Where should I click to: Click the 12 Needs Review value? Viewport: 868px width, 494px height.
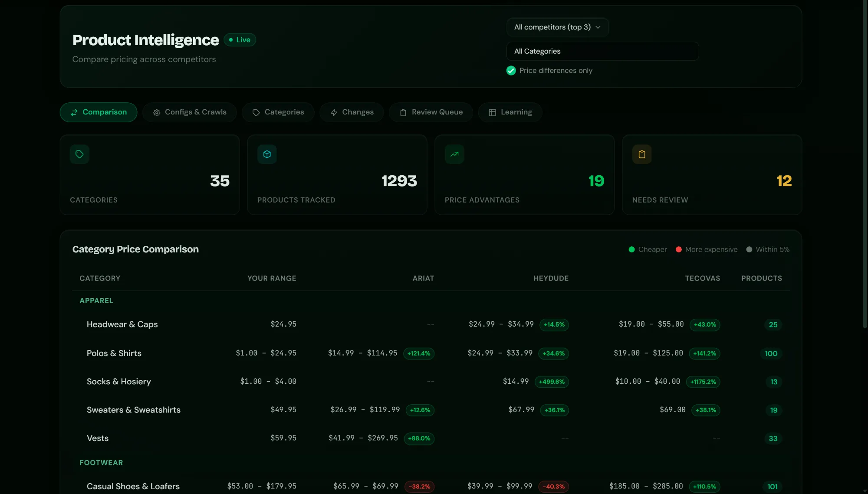point(784,181)
